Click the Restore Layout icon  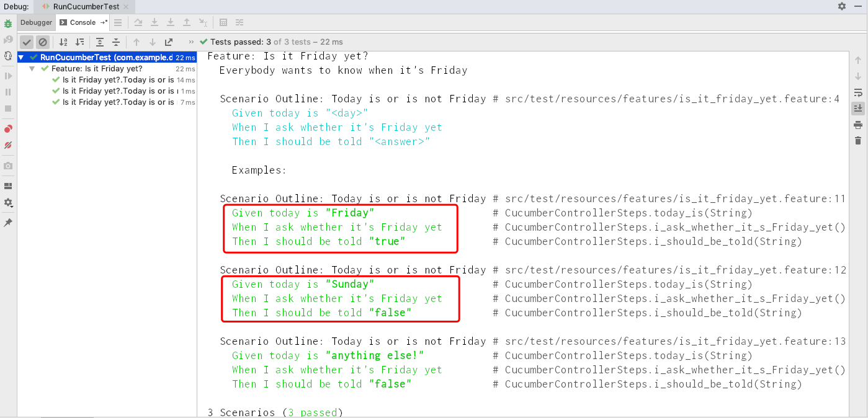[x=8, y=186]
